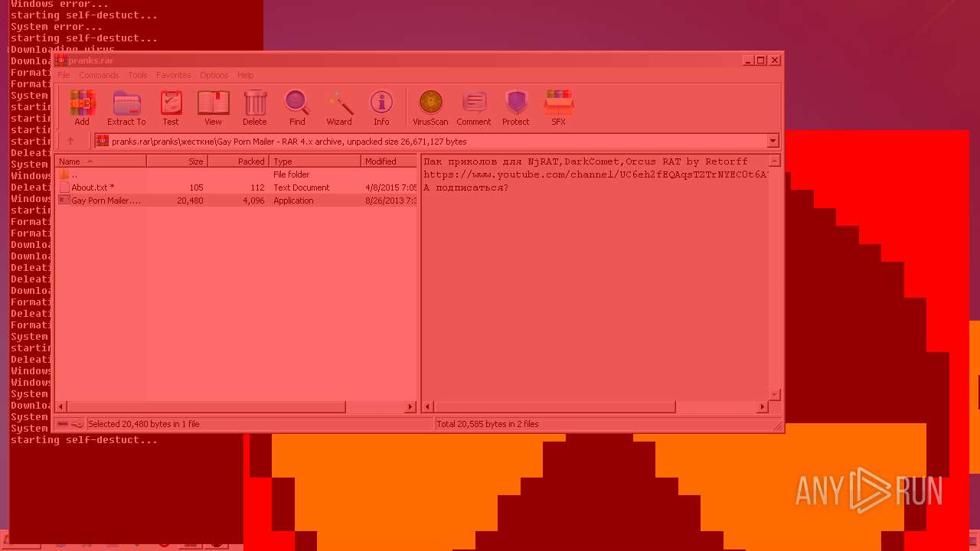Select Gay Porn Mailer file name

106,201
